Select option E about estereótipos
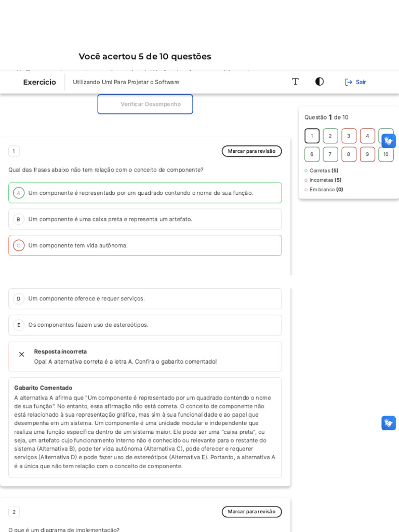This screenshot has width=399, height=532. point(19,325)
